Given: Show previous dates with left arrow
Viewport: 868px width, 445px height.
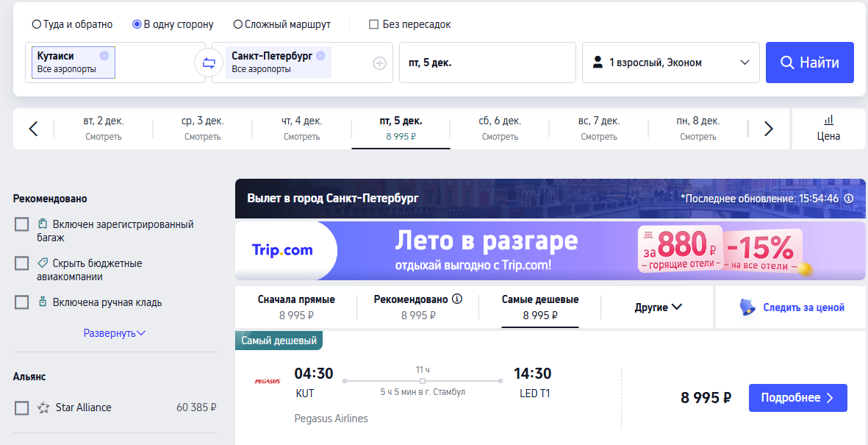Looking at the screenshot, I should point(33,129).
